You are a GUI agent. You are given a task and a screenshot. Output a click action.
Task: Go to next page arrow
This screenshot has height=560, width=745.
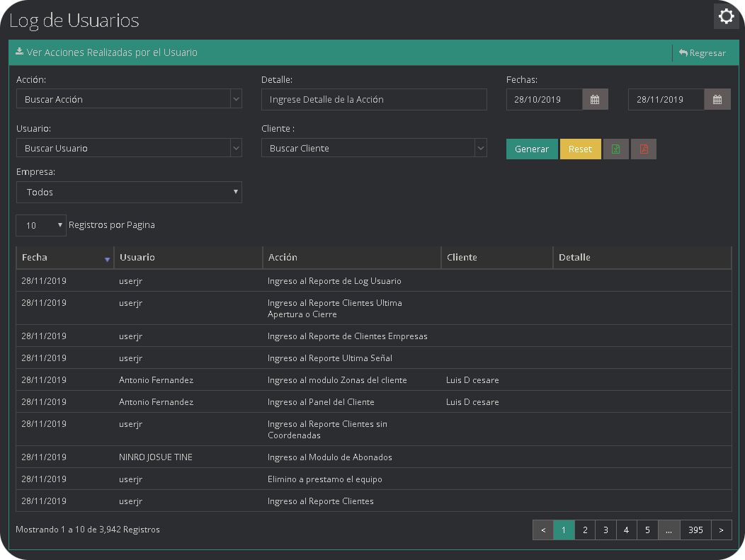721,530
